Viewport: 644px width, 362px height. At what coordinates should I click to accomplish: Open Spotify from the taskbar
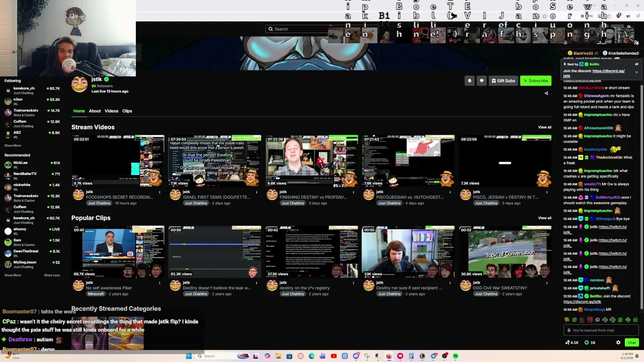tap(455, 356)
